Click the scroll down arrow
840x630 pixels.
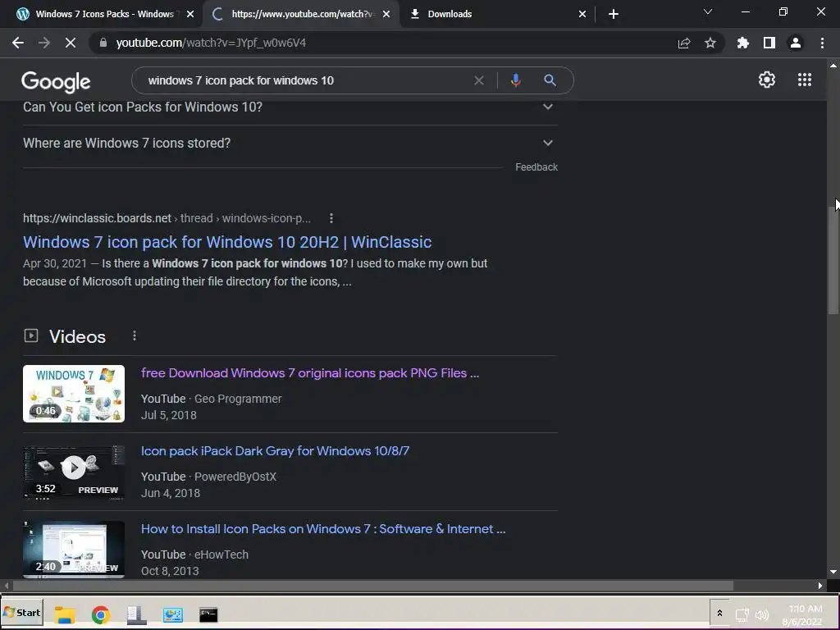click(833, 572)
